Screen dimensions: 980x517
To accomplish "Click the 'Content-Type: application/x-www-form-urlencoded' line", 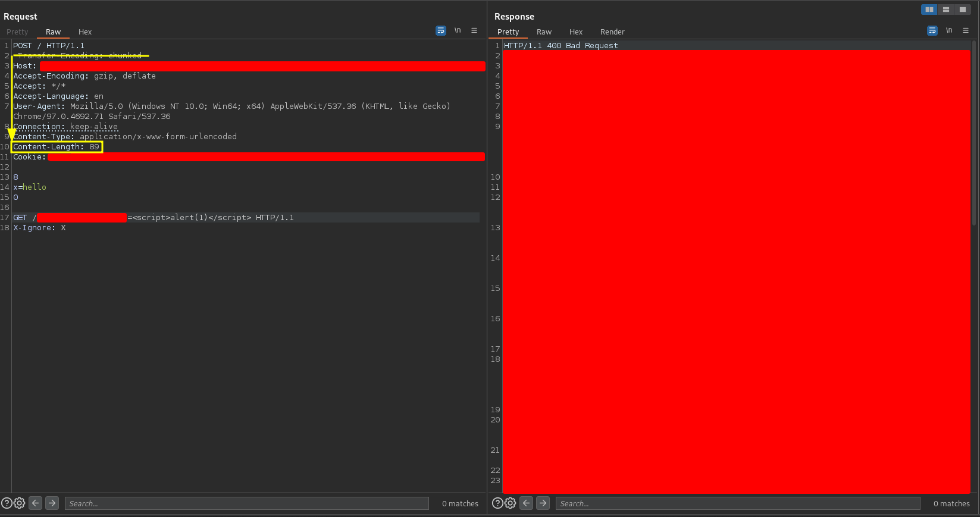I will point(125,137).
